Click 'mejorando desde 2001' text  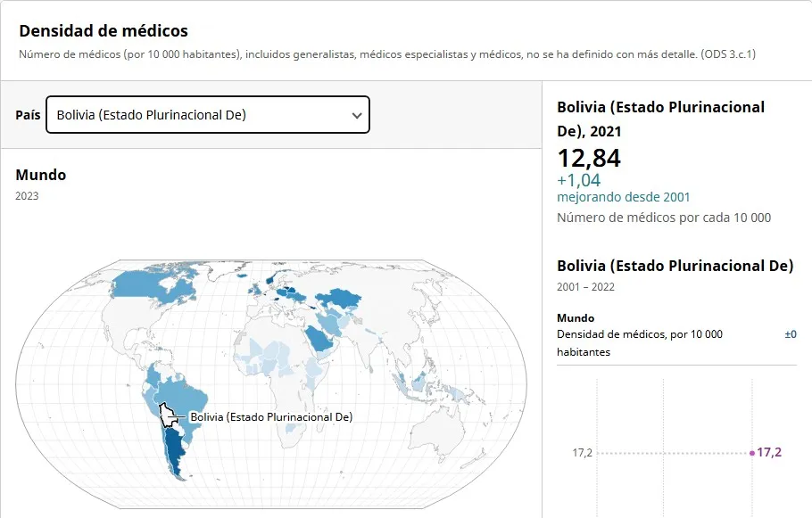tap(623, 197)
